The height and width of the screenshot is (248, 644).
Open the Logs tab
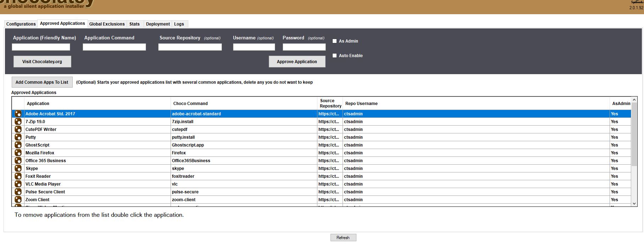179,24
